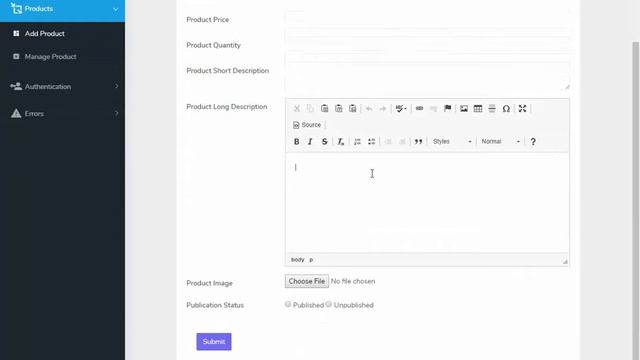Click the Paste icon in editor toolbar

(x=324, y=109)
